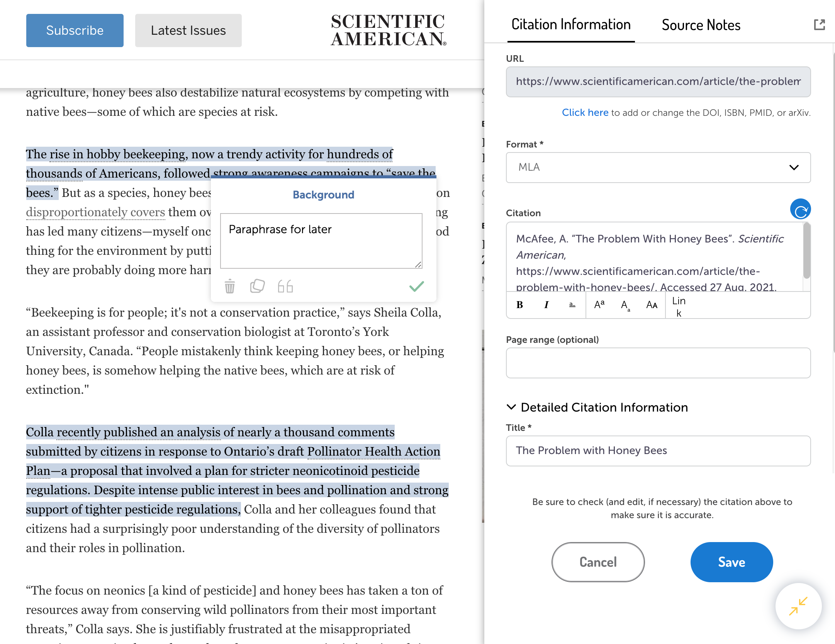Screen dimensions: 835x644
Task: Click the Scientific American logo
Action: [389, 31]
